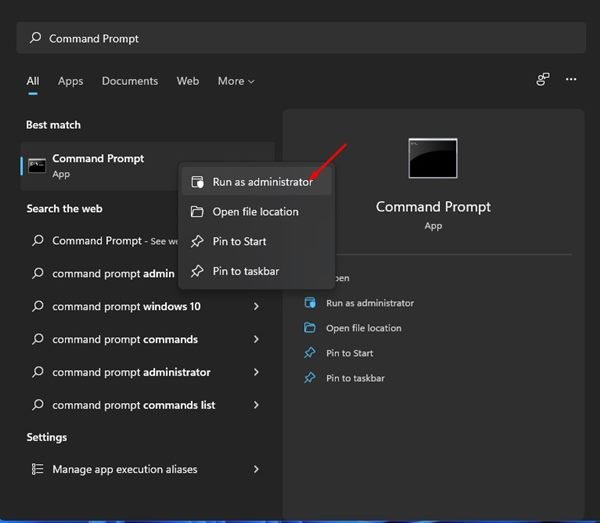Click shield icon in right preview pane

[310, 303]
